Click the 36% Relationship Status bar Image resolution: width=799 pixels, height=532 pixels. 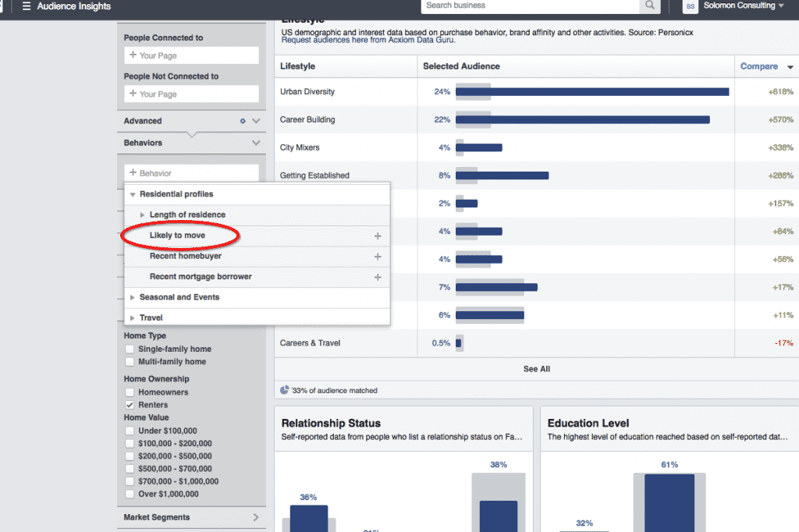click(309, 518)
